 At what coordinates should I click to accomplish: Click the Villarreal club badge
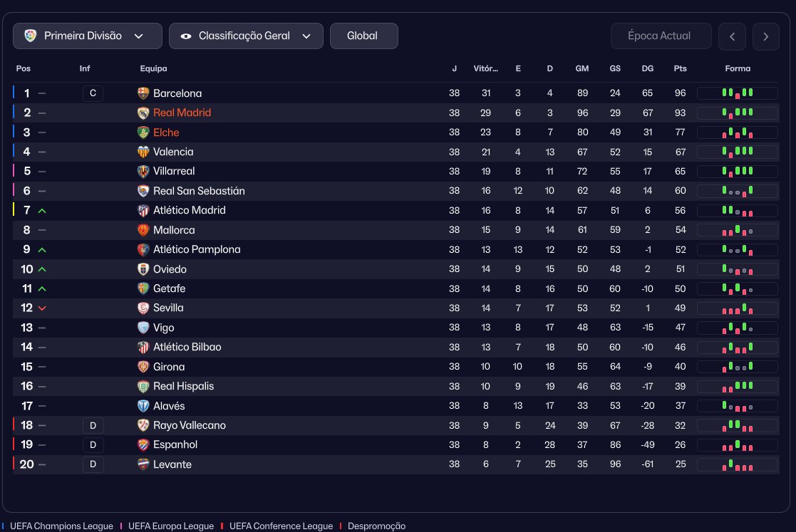tap(143, 171)
